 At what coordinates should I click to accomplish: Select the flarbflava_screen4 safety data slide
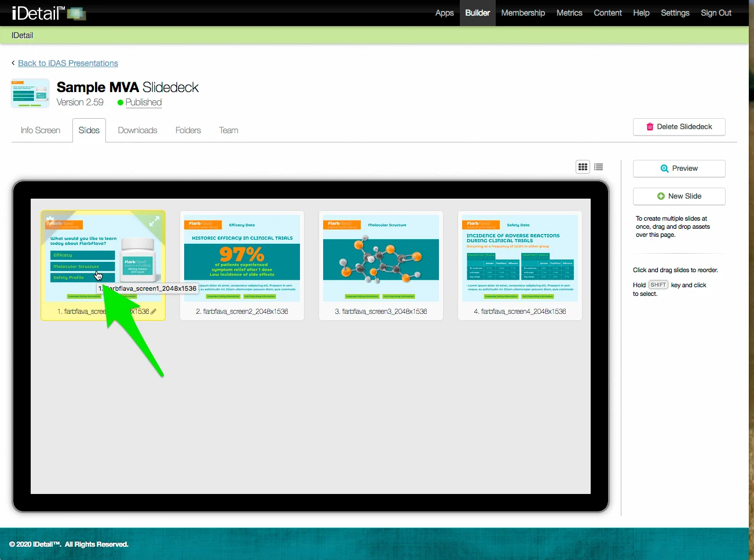(x=520, y=258)
